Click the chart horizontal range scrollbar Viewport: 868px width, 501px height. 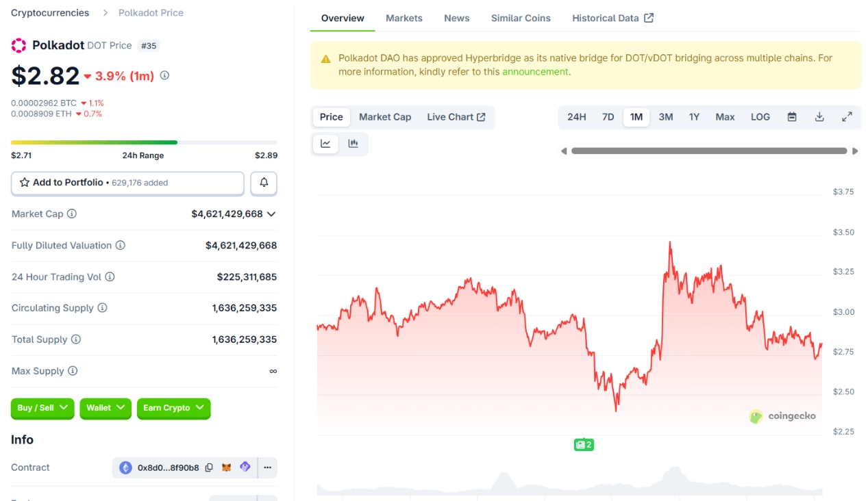[x=709, y=151]
